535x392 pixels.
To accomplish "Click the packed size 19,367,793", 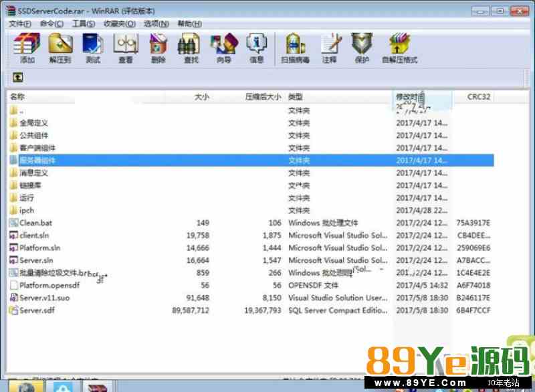I will [263, 310].
